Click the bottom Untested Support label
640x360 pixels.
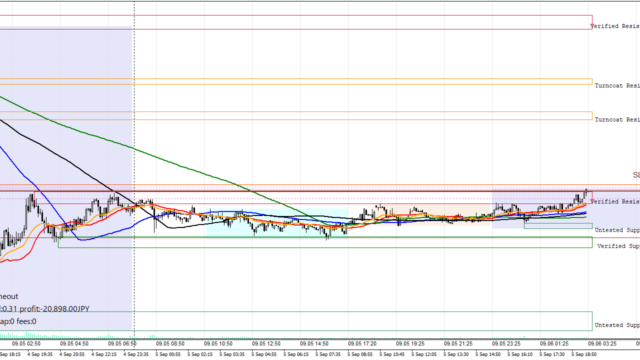[x=617, y=325]
